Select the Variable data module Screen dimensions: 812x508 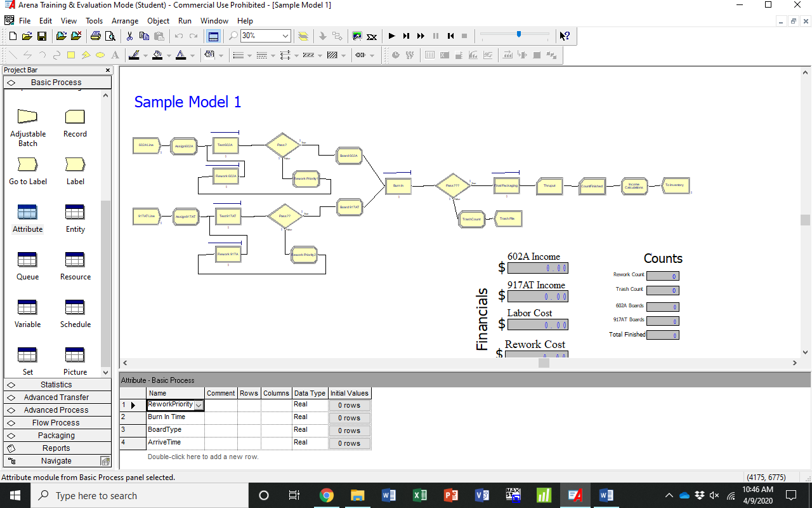27,307
